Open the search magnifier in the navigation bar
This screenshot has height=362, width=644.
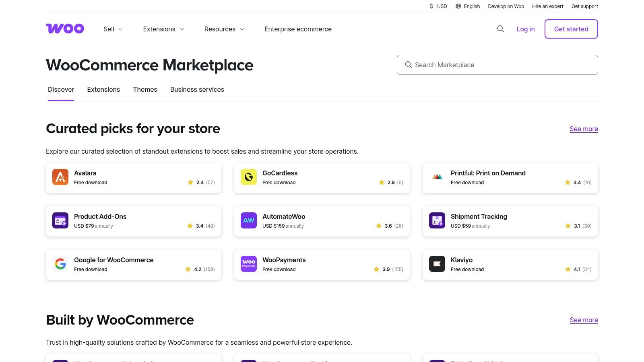pyautogui.click(x=500, y=29)
